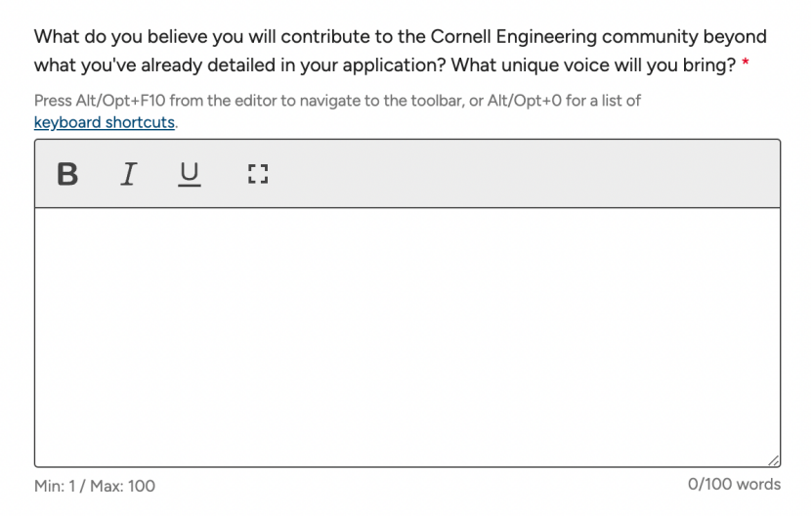Click the resize grip at editor corner
Viewport: 812px width, 517px height.
773,460
